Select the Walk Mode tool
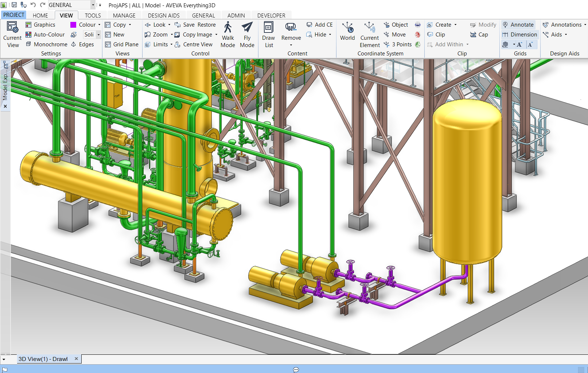588x373 pixels. click(x=227, y=35)
